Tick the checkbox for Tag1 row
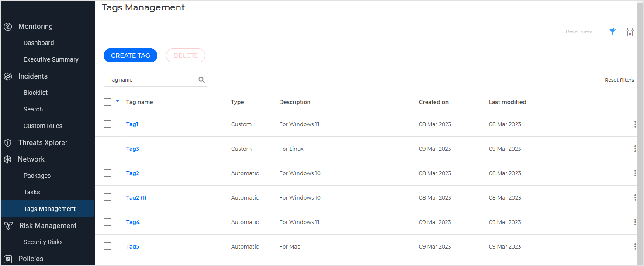This screenshot has width=644, height=266. pos(107,124)
